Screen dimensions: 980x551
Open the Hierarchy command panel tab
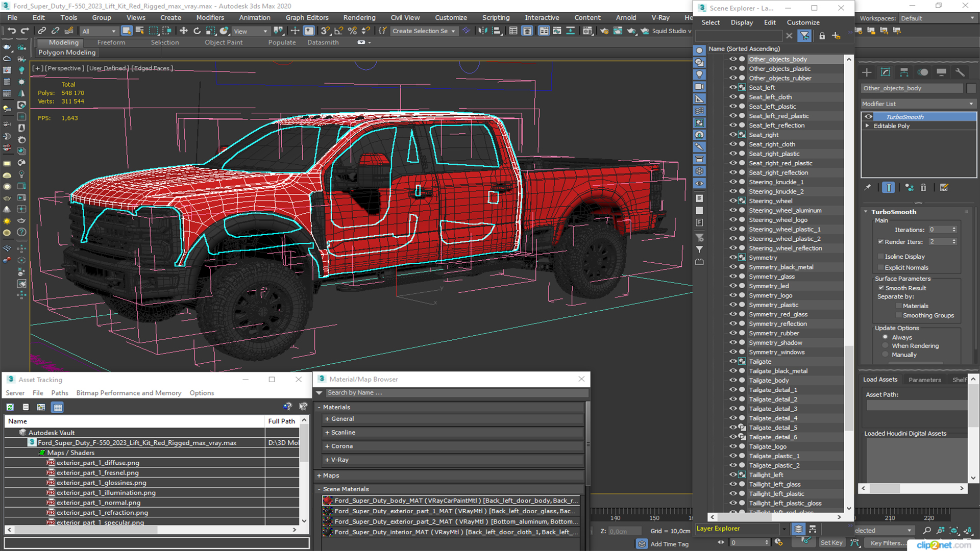pyautogui.click(x=904, y=72)
